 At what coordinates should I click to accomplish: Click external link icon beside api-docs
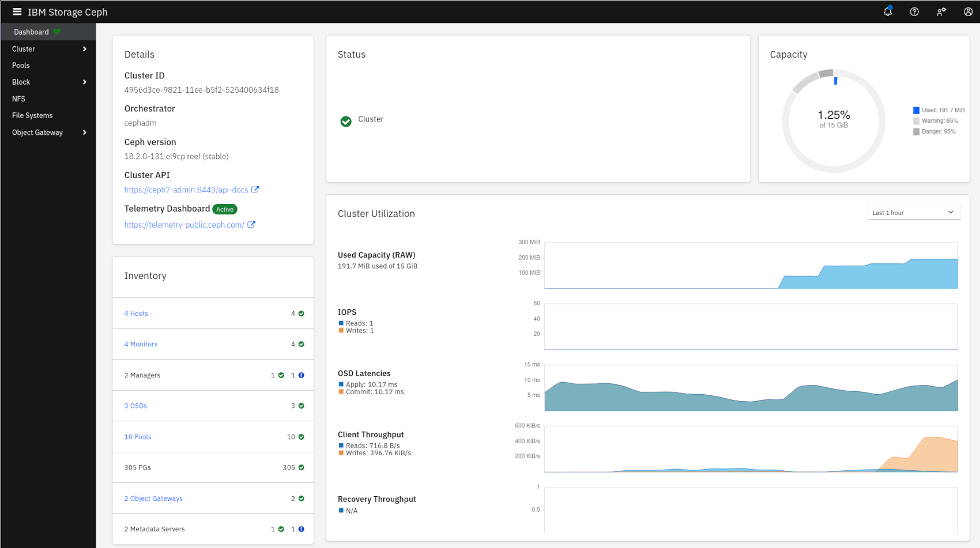tap(255, 189)
